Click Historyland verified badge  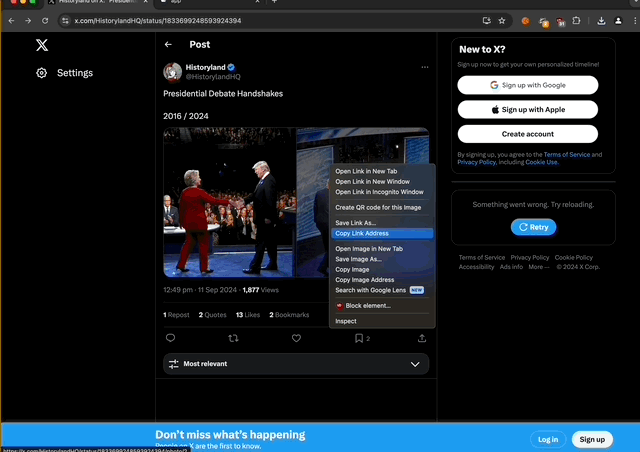[x=231, y=67]
